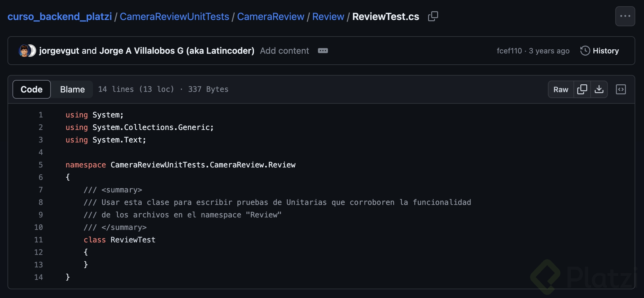The image size is (644, 298).
Task: Open commit fcef110
Action: coord(509,51)
